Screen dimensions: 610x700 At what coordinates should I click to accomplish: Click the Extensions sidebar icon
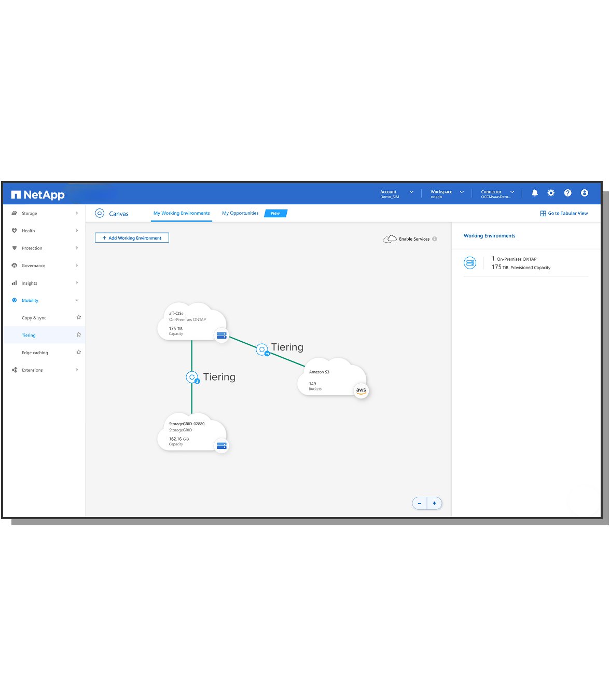15,370
